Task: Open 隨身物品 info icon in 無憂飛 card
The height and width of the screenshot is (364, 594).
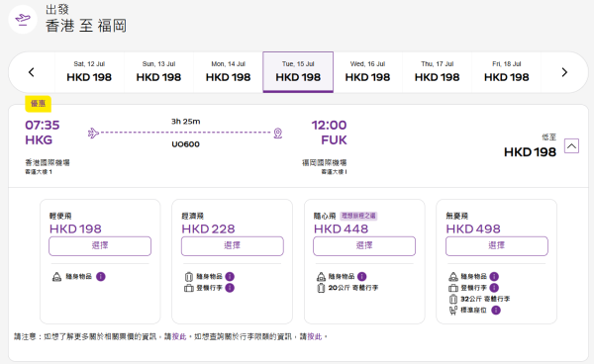Action: [x=494, y=277]
